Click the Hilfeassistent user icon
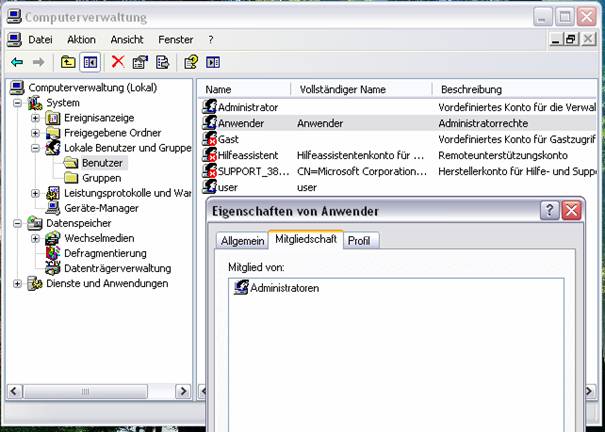Screen dimensions: 605x432 [x=210, y=155]
